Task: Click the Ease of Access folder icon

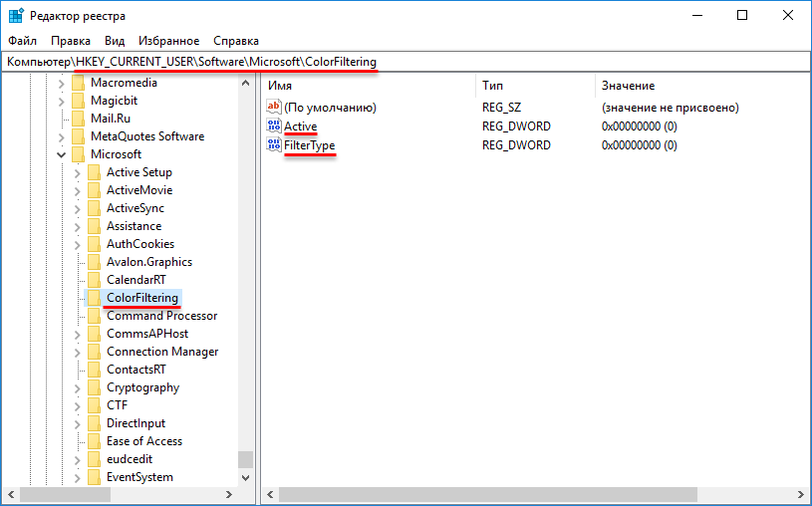Action: click(95, 441)
